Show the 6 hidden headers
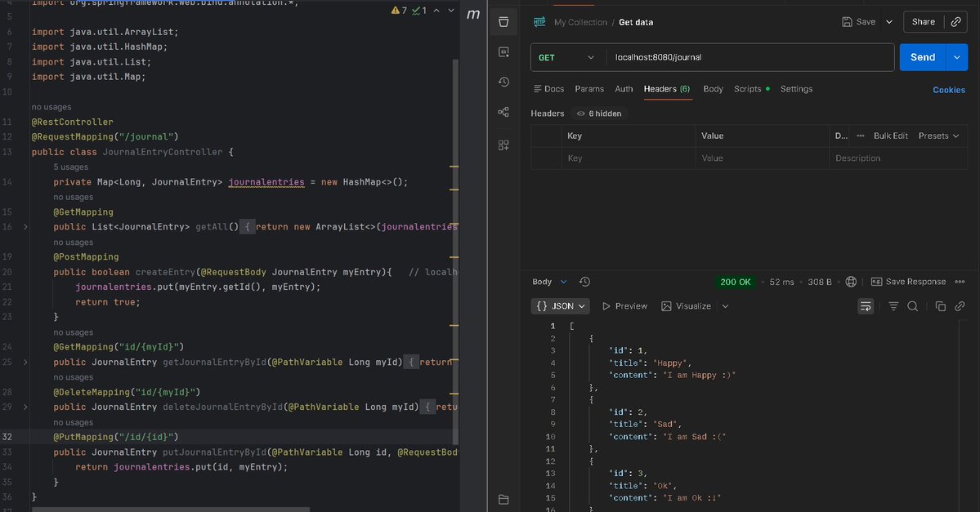Screen dimensions: 980x512 pos(599,114)
